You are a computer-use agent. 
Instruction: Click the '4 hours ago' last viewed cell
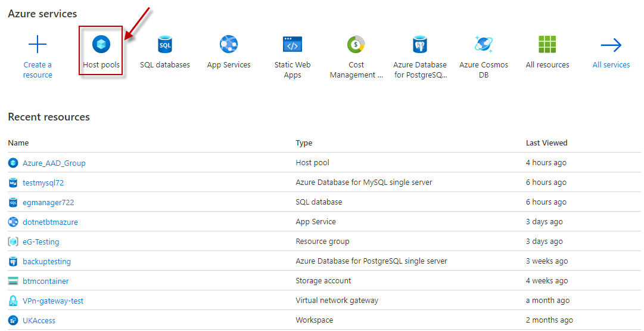tap(546, 162)
